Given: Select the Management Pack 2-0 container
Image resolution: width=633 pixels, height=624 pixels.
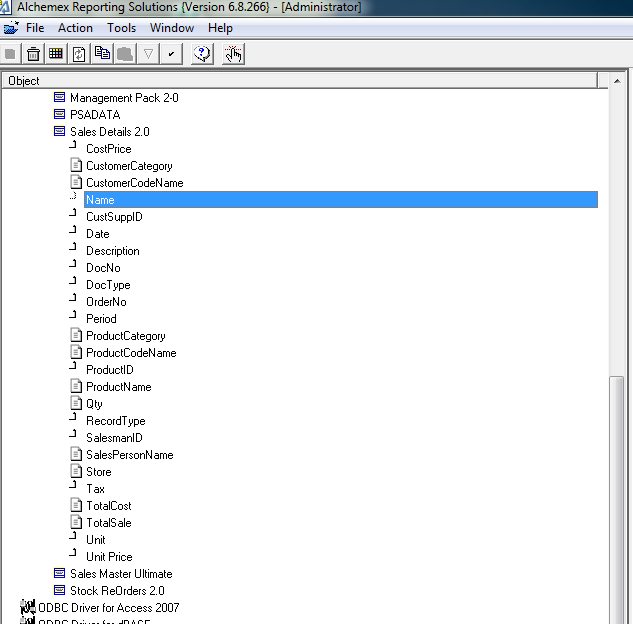Looking at the screenshot, I should 124,98.
